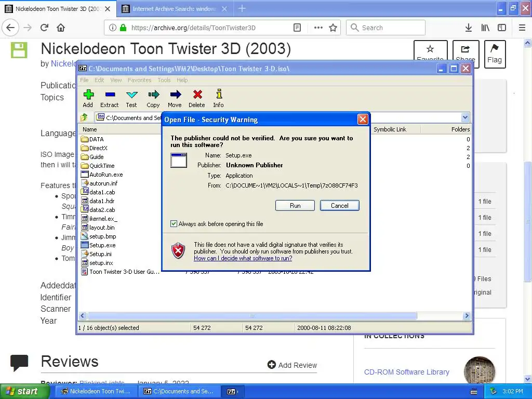Screen dimensions: 532x399
Task: Click the Copy toolbar icon
Action: point(153,98)
